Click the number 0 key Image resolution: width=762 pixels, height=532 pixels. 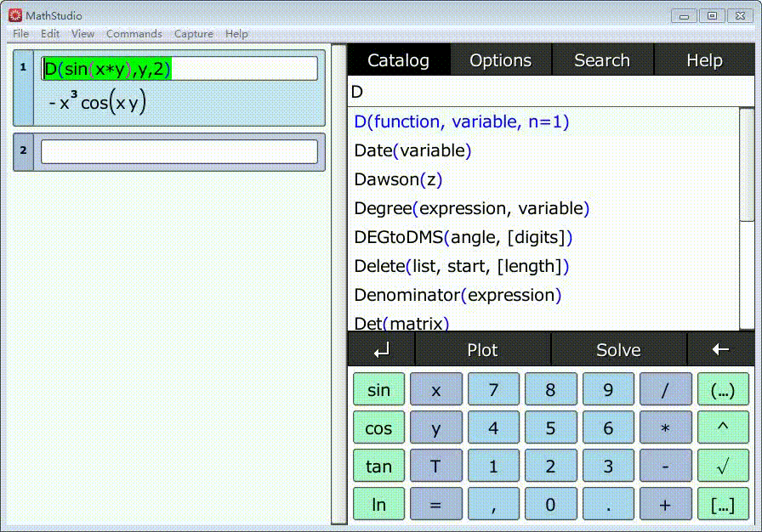point(550,504)
